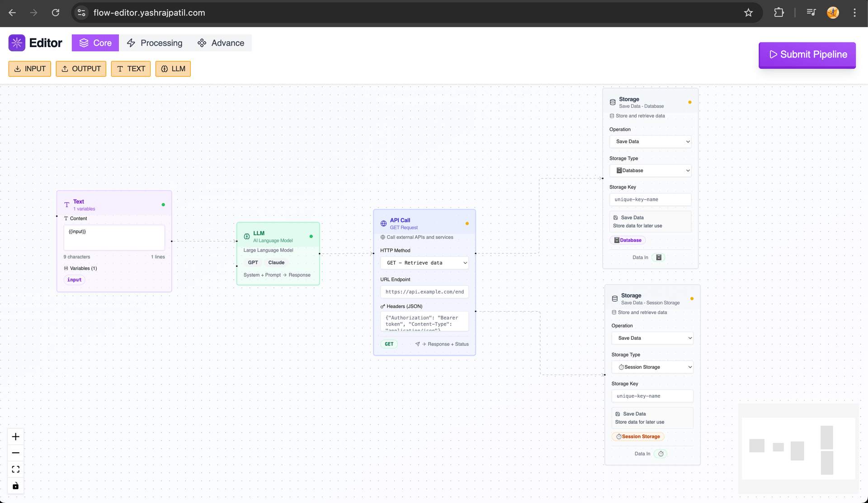The height and width of the screenshot is (503, 868).
Task: Click the purple Editor sparkle logo
Action: [x=17, y=43]
